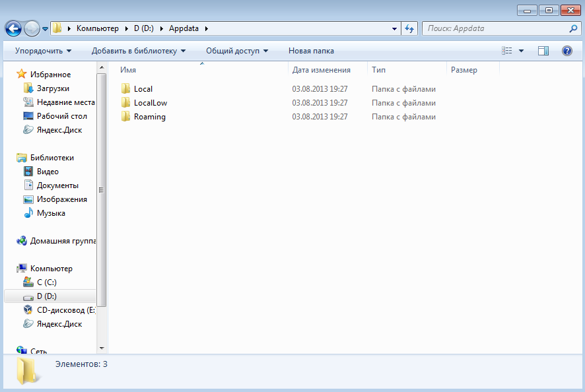Click the Музыка note icon
This screenshot has height=392, width=585.
click(28, 212)
